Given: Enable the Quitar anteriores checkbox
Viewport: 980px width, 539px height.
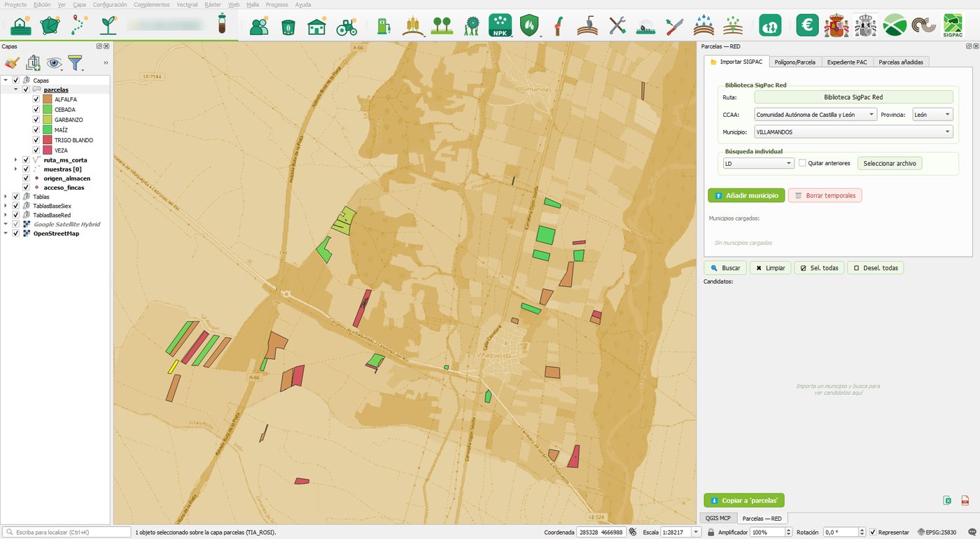Looking at the screenshot, I should click(x=802, y=163).
